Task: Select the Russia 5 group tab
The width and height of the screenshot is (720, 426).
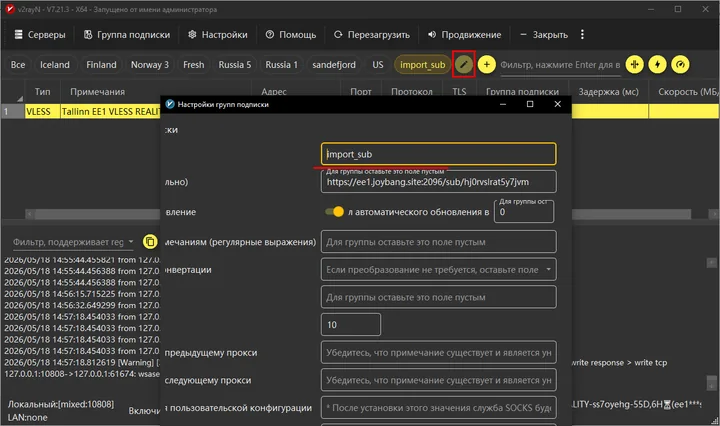Action: (x=235, y=65)
